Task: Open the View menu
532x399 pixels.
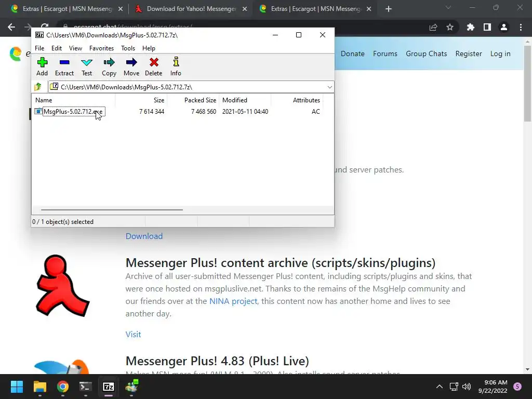Action: [75, 48]
